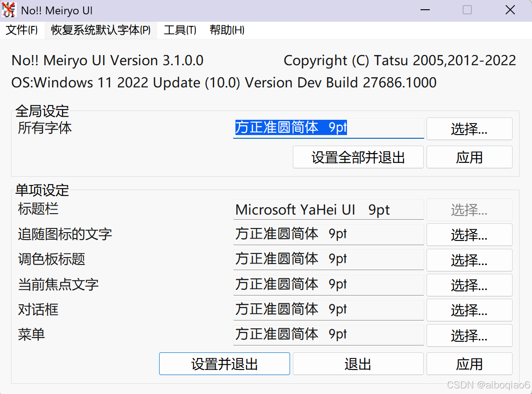
Task: Click the 设置并退出 button
Action: click(224, 364)
